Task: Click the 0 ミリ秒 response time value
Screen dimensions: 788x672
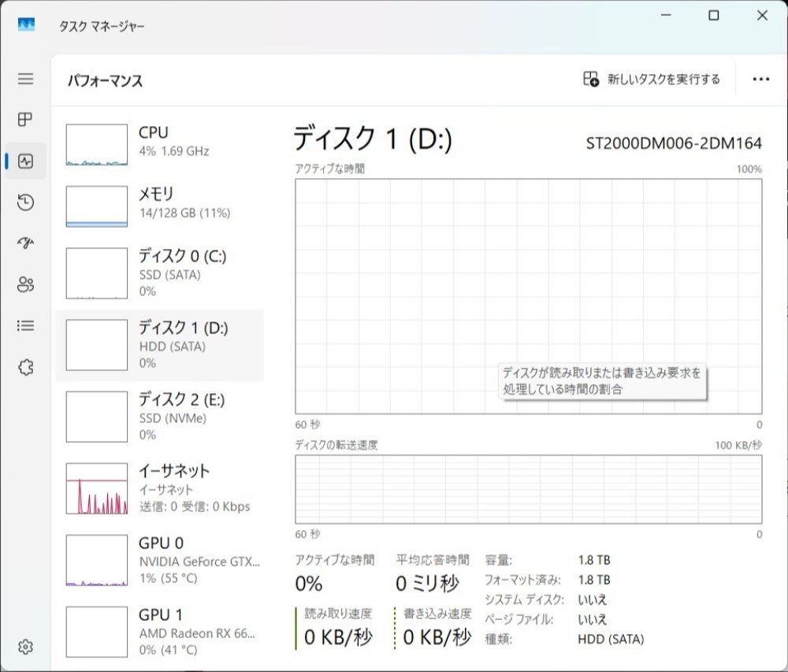Action: tap(427, 584)
